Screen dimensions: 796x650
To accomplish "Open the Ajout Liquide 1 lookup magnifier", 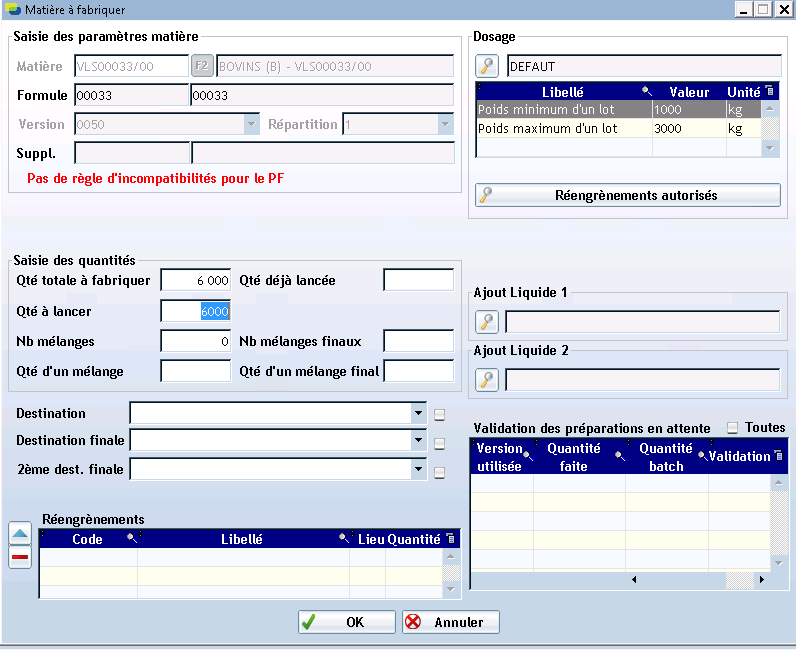I will coord(487,322).
